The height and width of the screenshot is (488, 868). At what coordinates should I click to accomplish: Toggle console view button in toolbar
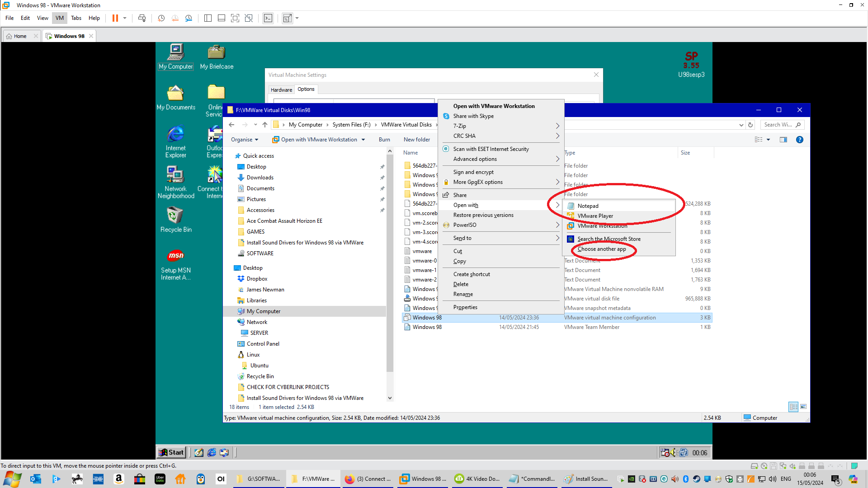point(268,18)
